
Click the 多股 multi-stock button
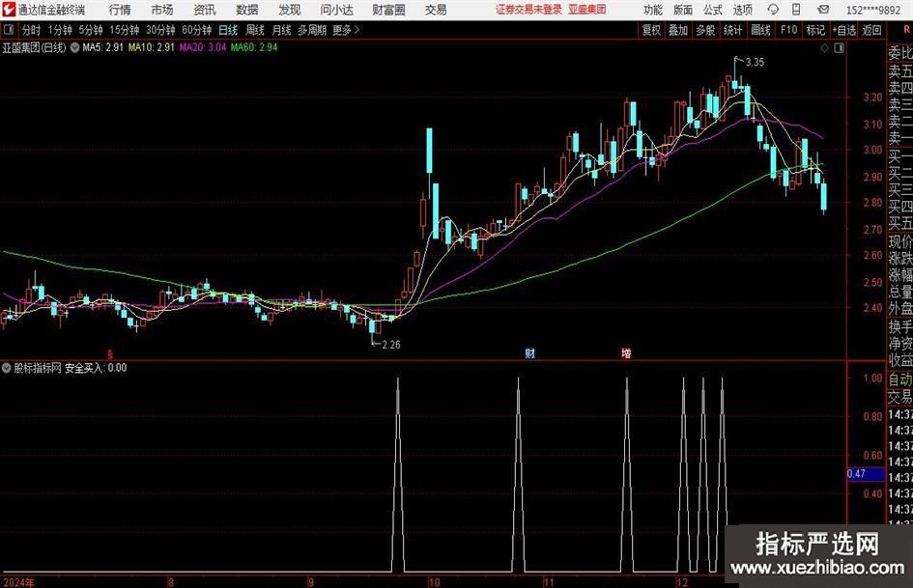(705, 30)
